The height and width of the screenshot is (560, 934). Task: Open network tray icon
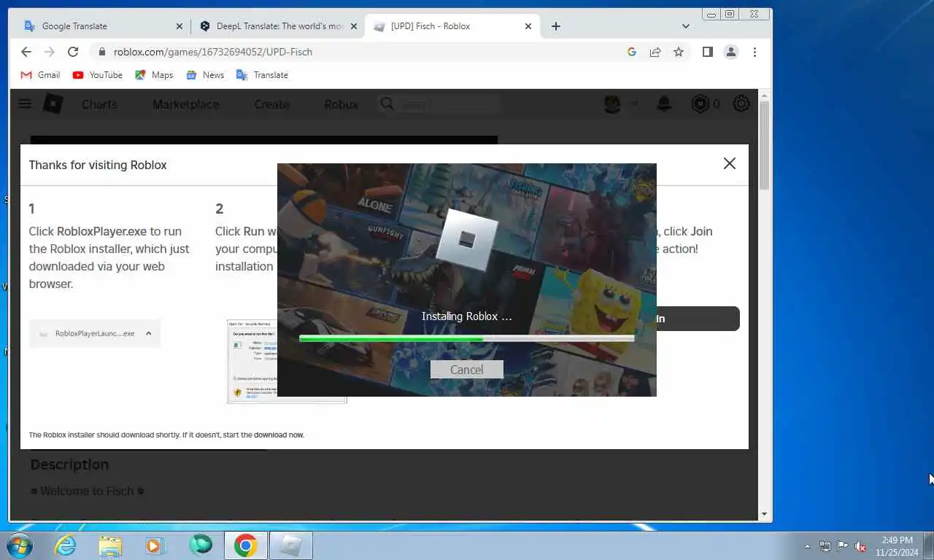[825, 546]
